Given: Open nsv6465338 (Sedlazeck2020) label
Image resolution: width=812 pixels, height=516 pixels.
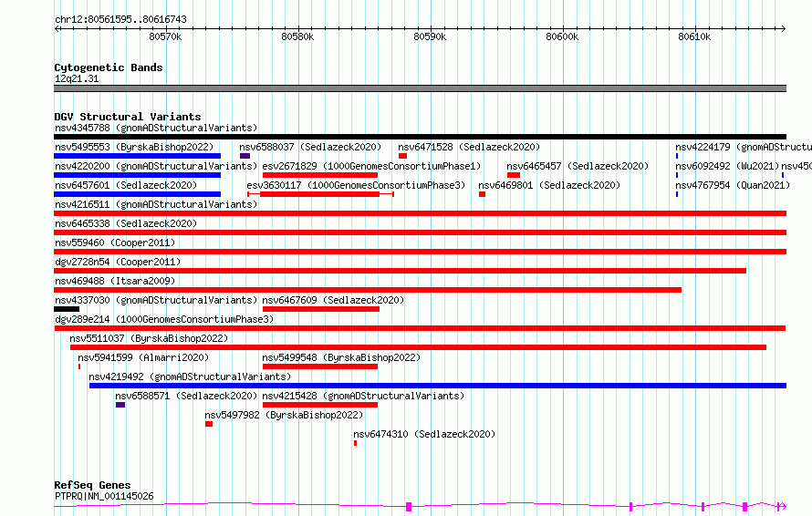Looking at the screenshot, I should point(126,223).
